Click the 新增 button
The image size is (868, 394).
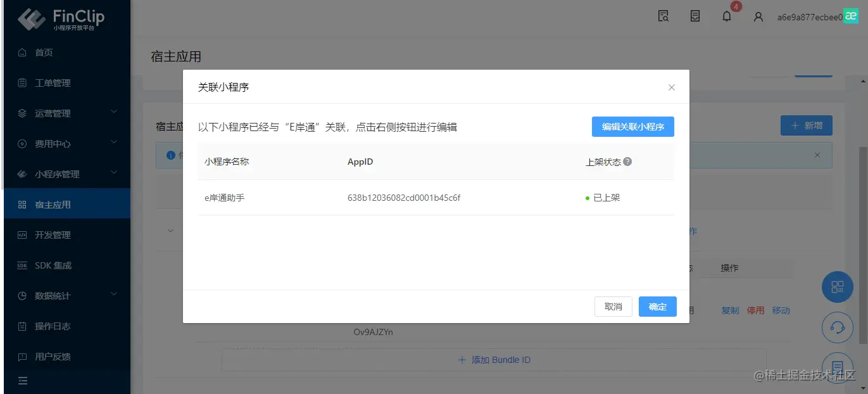[807, 125]
